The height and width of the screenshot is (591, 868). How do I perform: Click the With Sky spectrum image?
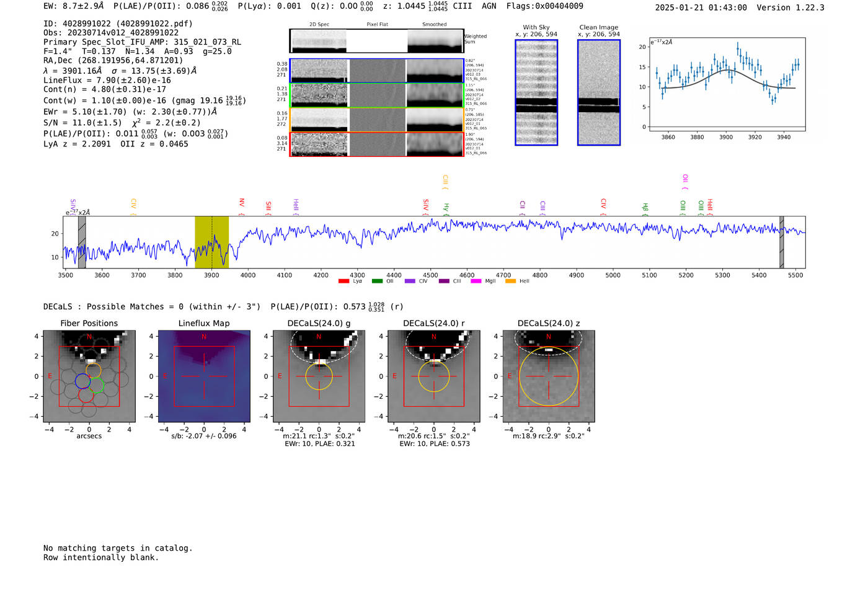click(x=536, y=92)
